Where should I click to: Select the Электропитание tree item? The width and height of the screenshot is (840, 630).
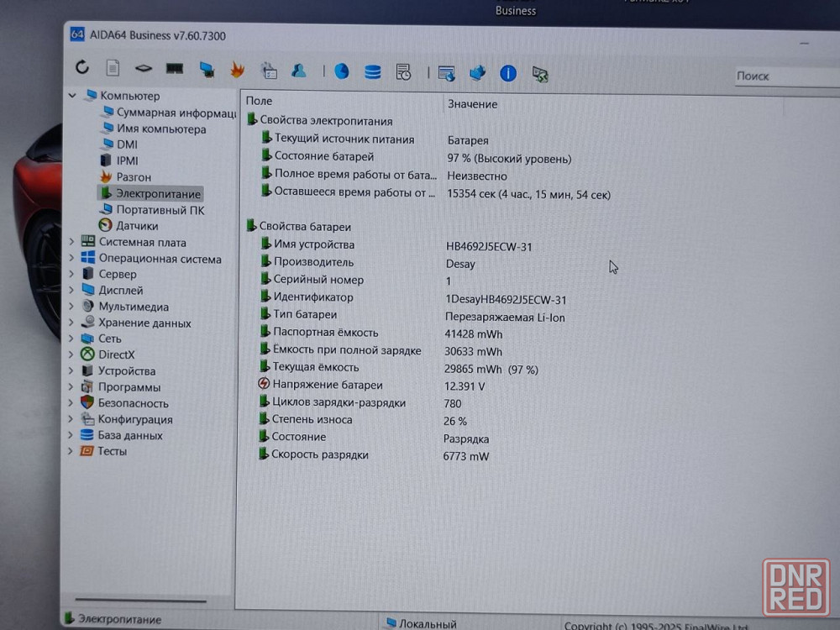[x=150, y=193]
